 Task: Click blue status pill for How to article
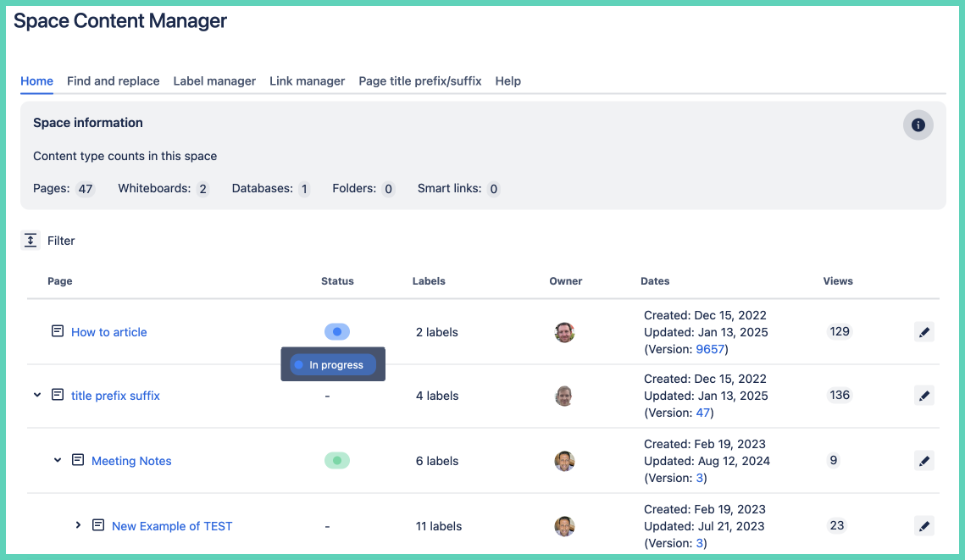coord(336,332)
